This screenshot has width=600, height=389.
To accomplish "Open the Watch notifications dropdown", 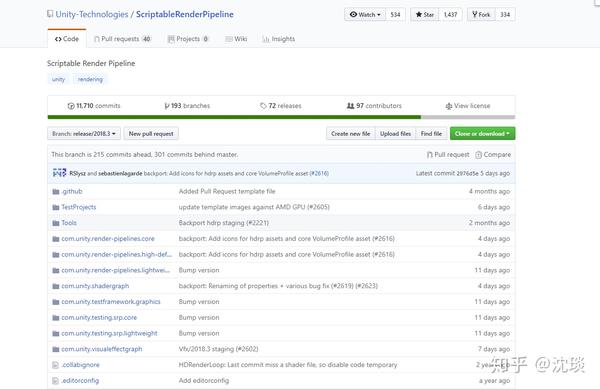I will pyautogui.click(x=365, y=15).
